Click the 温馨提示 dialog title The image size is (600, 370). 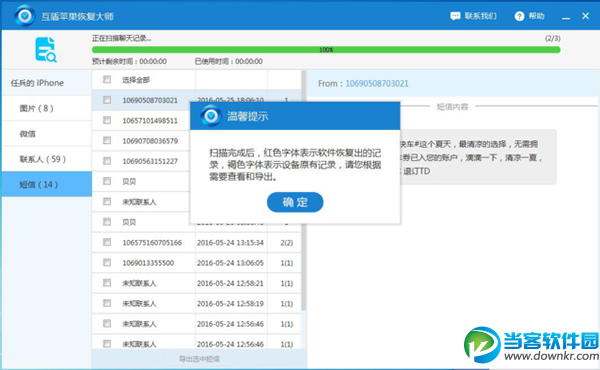coord(248,116)
